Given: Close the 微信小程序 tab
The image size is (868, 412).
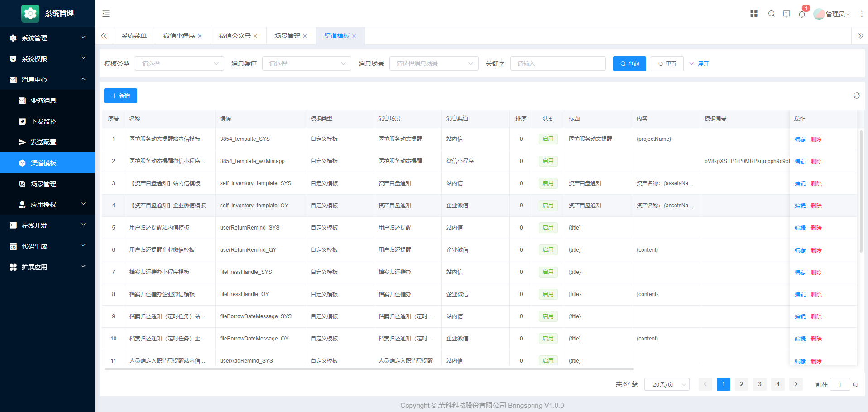Looking at the screenshot, I should point(200,36).
